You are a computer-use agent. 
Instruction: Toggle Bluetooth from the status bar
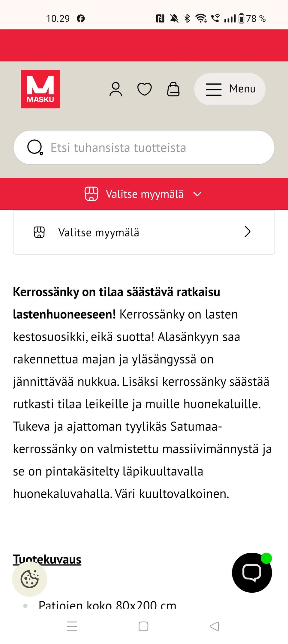coord(187,18)
